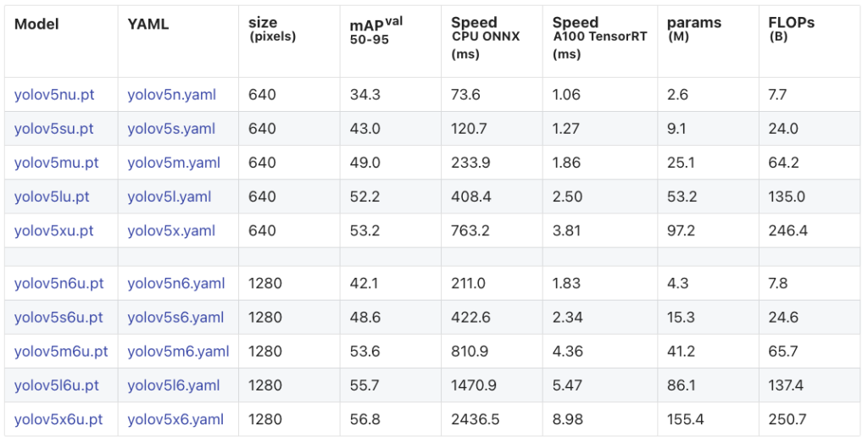868x443 pixels.
Task: View the yolov5m6.yaml config
Action: click(x=178, y=352)
